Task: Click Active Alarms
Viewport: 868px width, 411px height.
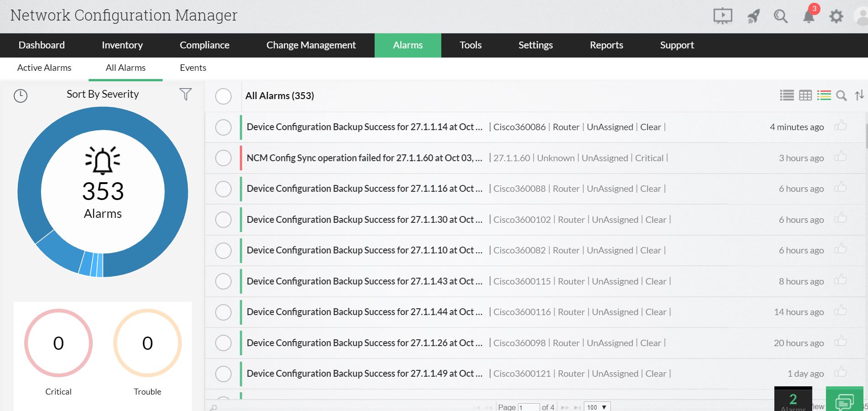Action: (x=44, y=68)
